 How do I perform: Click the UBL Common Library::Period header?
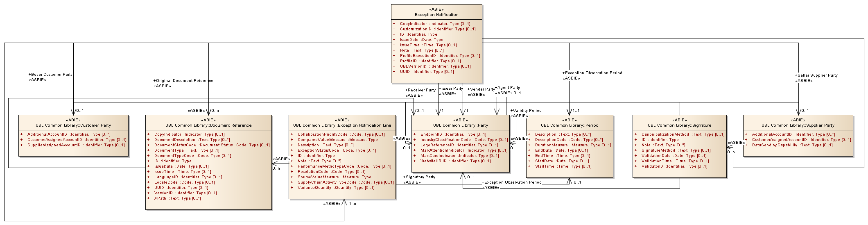point(569,125)
